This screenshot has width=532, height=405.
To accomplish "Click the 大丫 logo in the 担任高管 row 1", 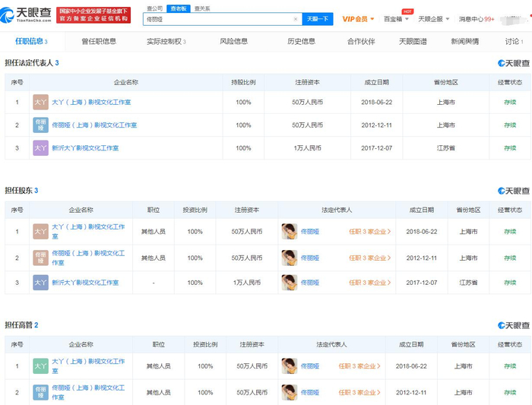I will click(40, 365).
